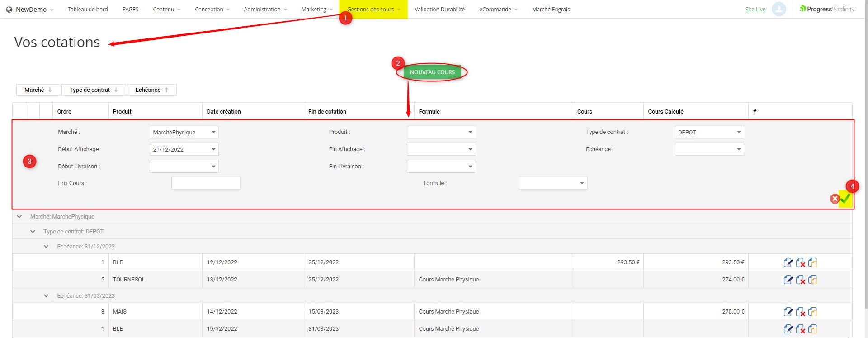The height and width of the screenshot is (338, 868).
Task: Cancel new quote with red X icon
Action: tap(835, 199)
